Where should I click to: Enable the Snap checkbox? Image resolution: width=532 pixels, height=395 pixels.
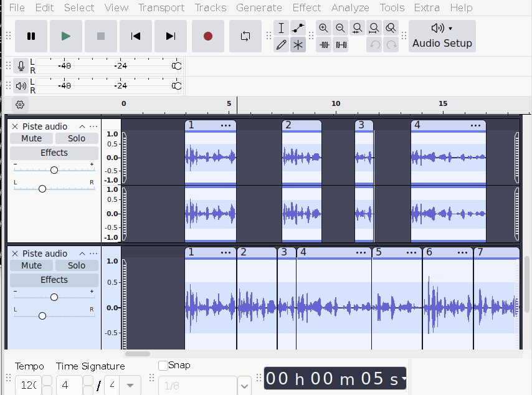point(163,366)
